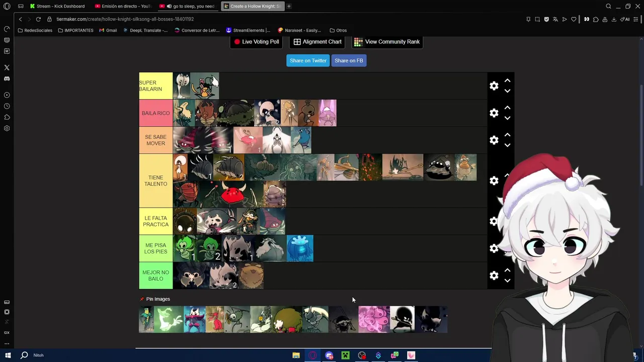Open settings gear for SUPER BAILARIN tier
The height and width of the screenshot is (362, 644).
click(494, 86)
